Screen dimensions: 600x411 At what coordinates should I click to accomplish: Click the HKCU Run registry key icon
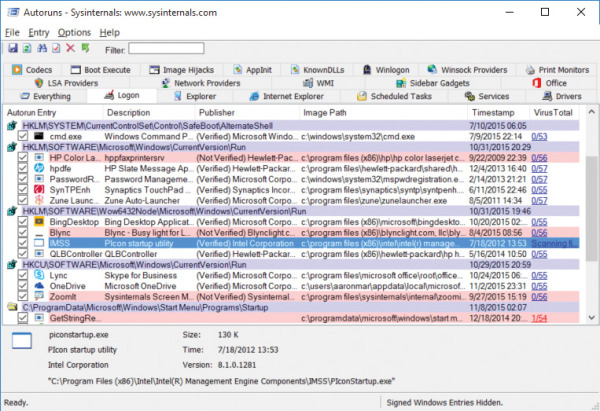(x=12, y=264)
